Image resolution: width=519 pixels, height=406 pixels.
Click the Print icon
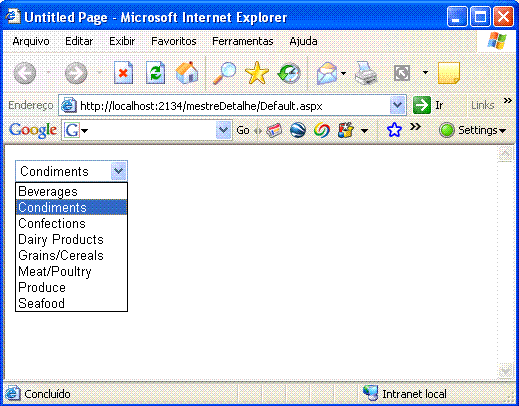[x=366, y=73]
